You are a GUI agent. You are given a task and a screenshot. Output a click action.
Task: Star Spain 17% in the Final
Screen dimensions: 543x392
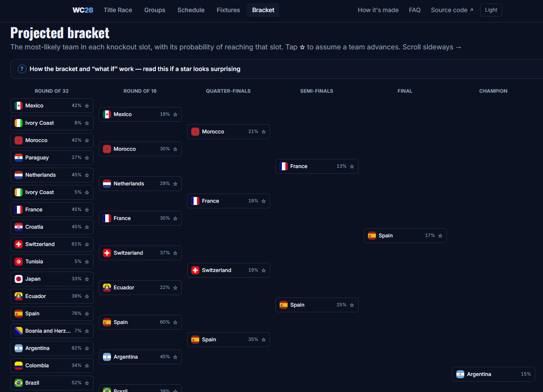point(440,236)
